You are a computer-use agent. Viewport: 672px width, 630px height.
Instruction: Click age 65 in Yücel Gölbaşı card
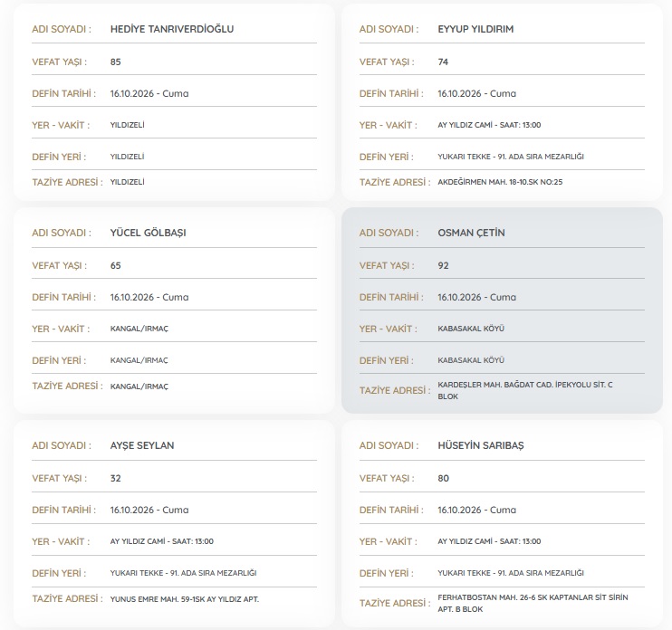(x=115, y=265)
